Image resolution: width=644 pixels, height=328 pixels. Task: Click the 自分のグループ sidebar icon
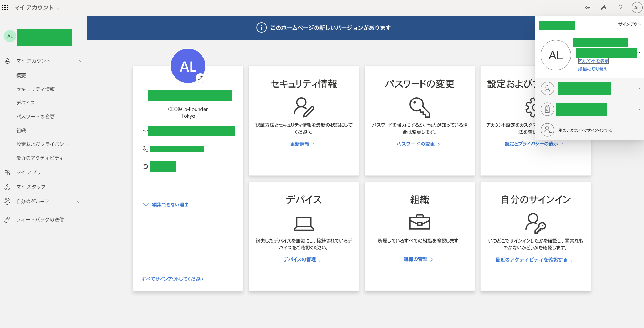click(x=7, y=201)
